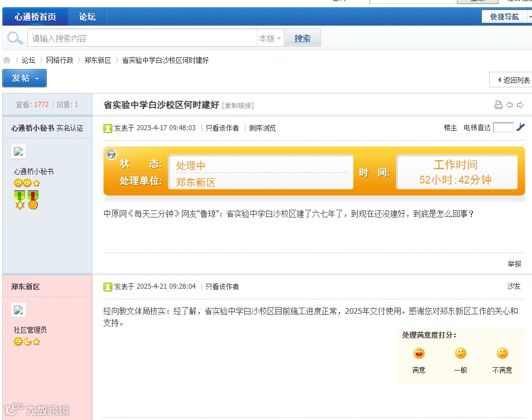Open 快捷导航 quick navigation menu
Screen dimensions: 532x420
506,17
